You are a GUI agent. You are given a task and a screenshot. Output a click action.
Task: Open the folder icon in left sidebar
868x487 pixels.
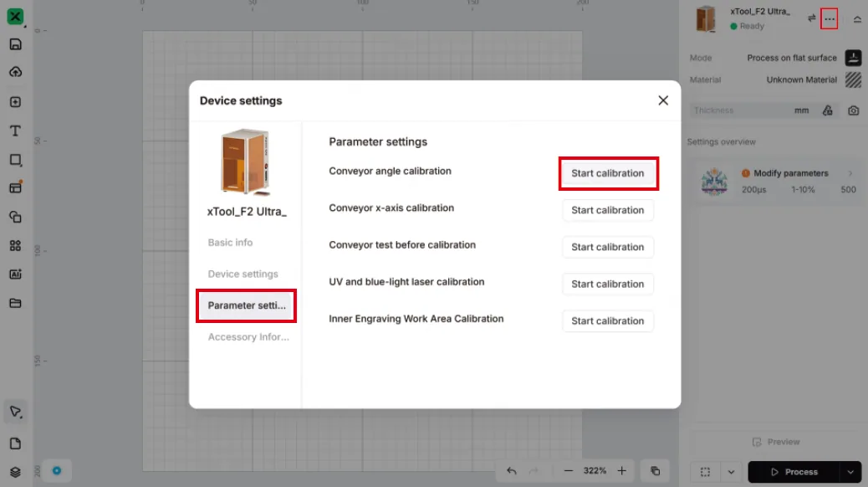click(x=16, y=303)
